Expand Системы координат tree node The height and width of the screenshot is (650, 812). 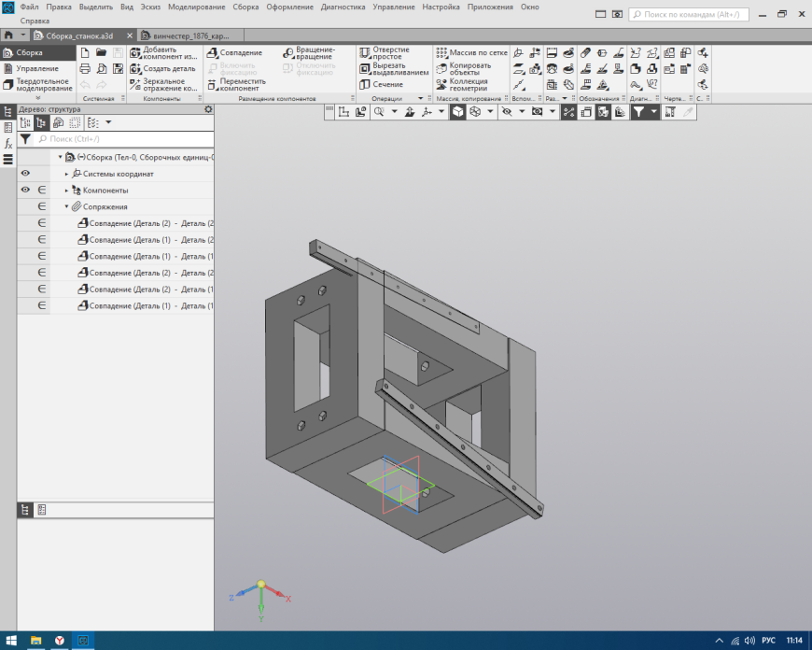coord(66,174)
